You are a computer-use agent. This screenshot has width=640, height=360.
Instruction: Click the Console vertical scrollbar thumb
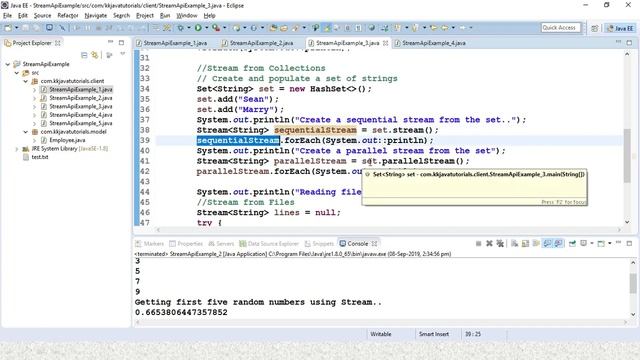point(633,283)
